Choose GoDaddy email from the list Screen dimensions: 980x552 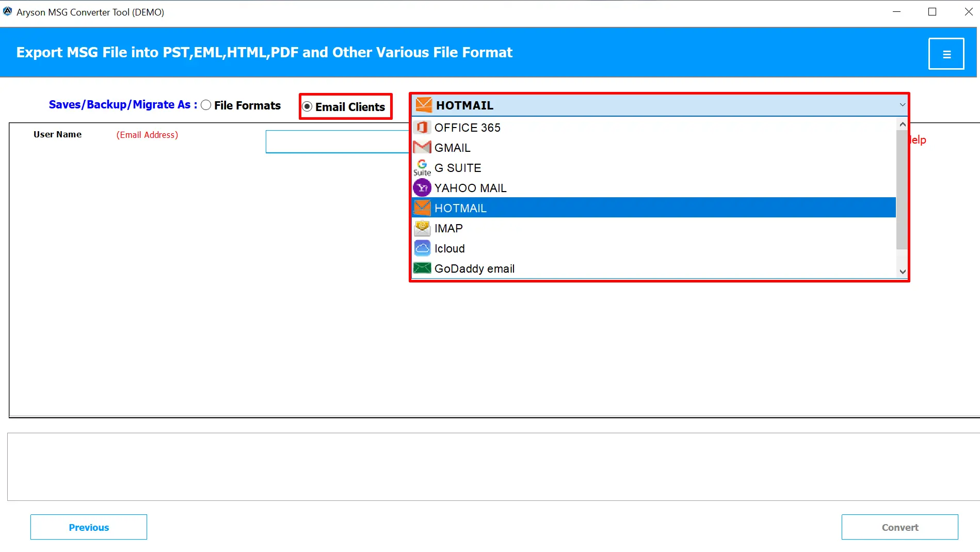(654, 269)
